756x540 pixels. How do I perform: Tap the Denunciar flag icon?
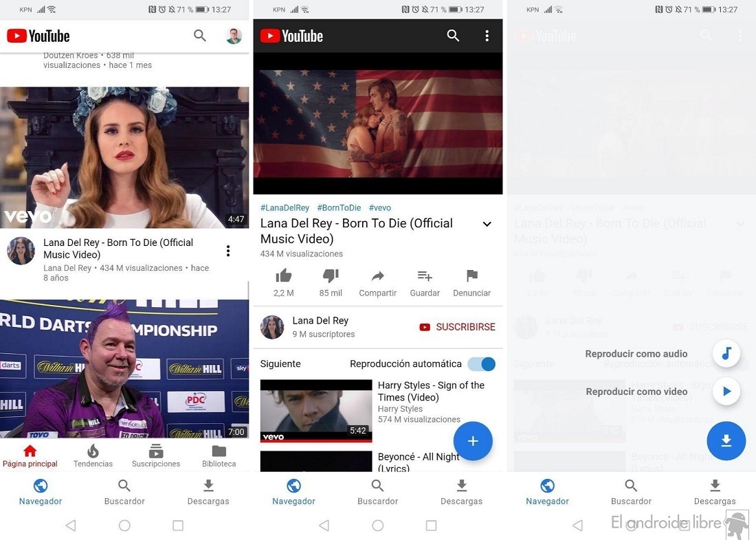coord(472,275)
